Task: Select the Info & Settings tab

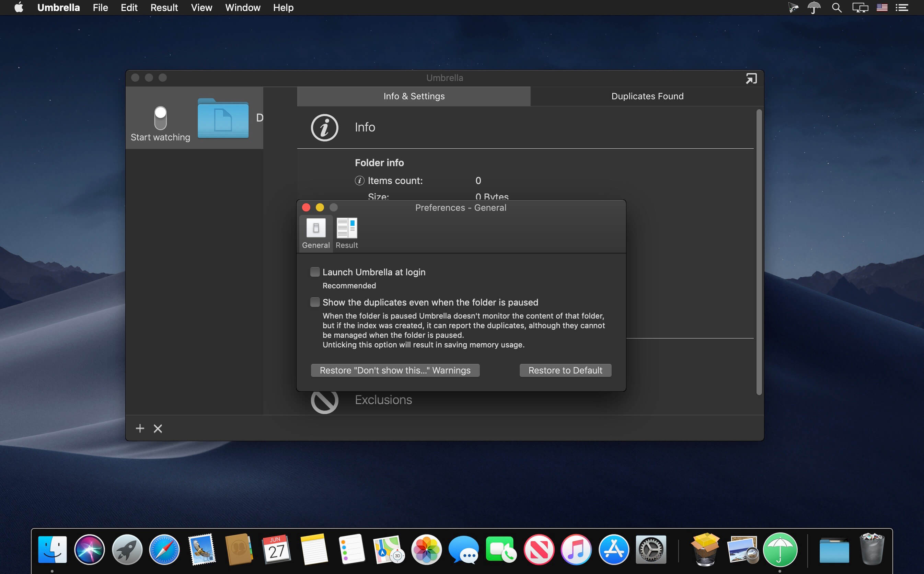Action: tap(414, 96)
